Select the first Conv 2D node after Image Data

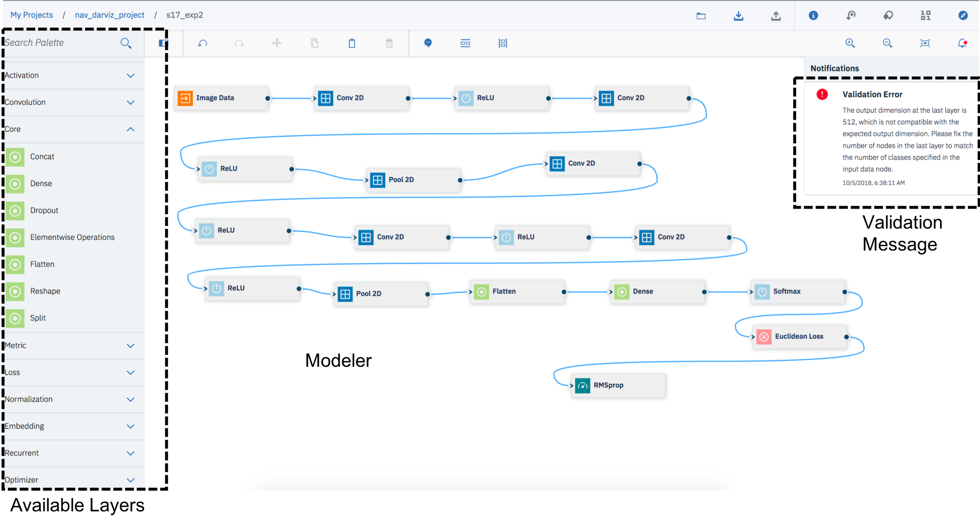[x=362, y=98]
